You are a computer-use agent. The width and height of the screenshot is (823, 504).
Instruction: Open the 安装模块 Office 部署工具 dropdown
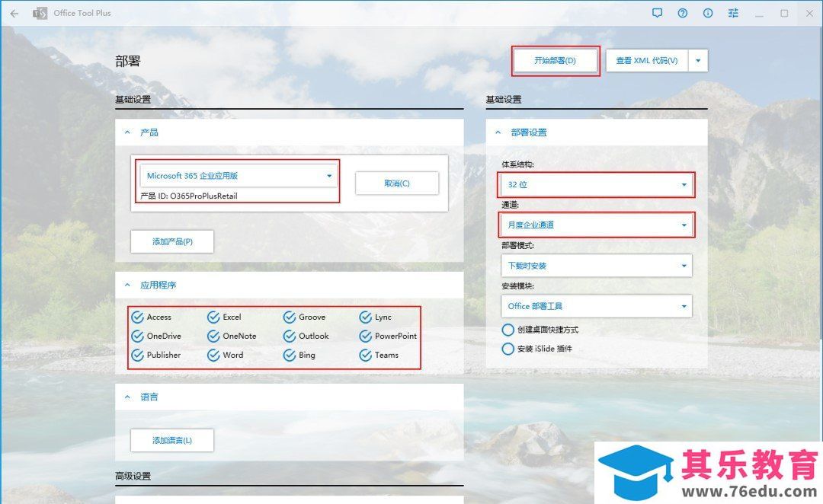596,306
